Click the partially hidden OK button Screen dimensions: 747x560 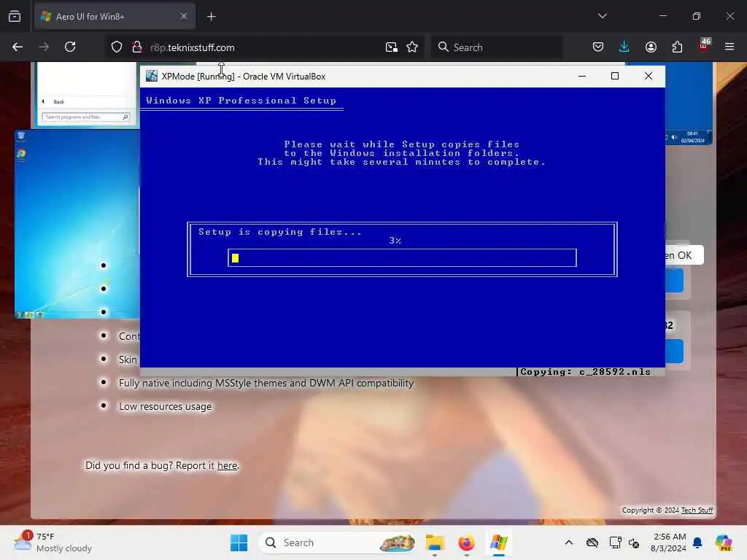click(684, 255)
